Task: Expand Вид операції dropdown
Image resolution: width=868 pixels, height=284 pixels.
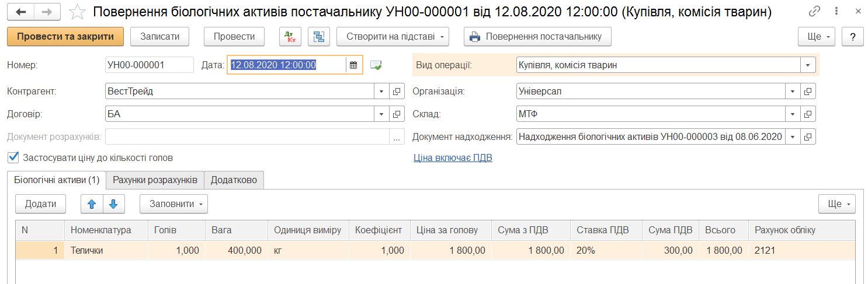Action: (808, 65)
